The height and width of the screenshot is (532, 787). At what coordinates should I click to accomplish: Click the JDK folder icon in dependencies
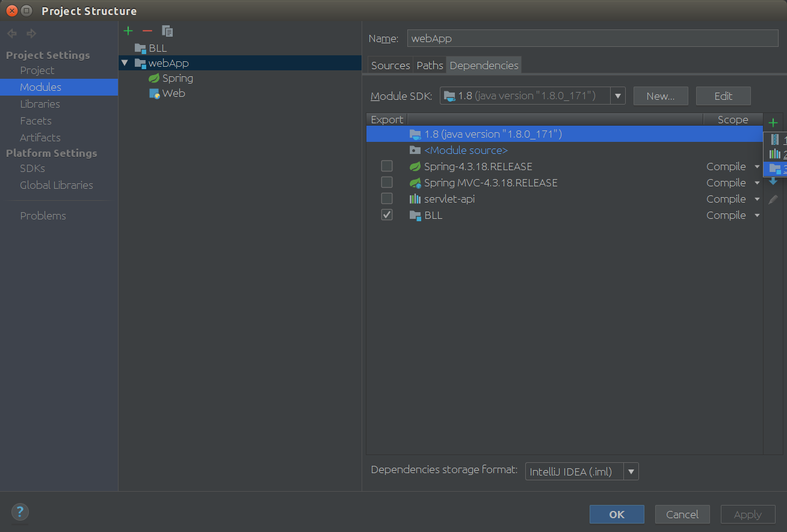[x=415, y=134]
